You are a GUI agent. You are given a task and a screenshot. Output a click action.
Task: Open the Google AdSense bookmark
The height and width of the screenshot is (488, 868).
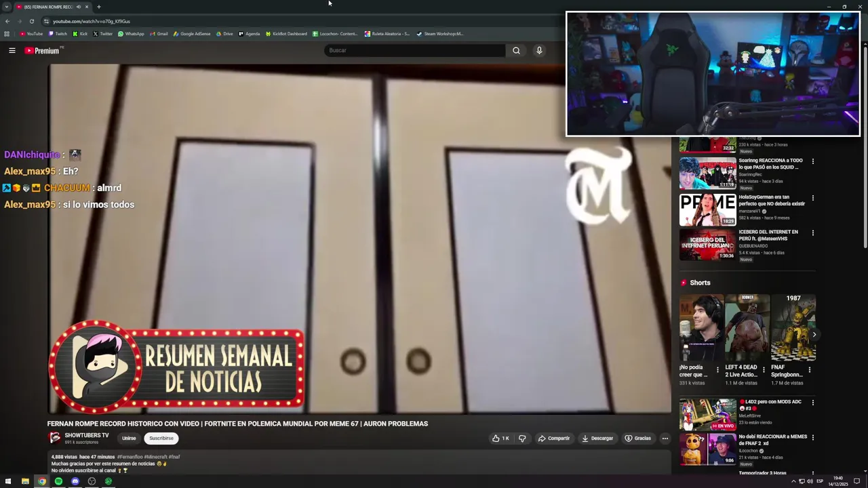pos(192,34)
